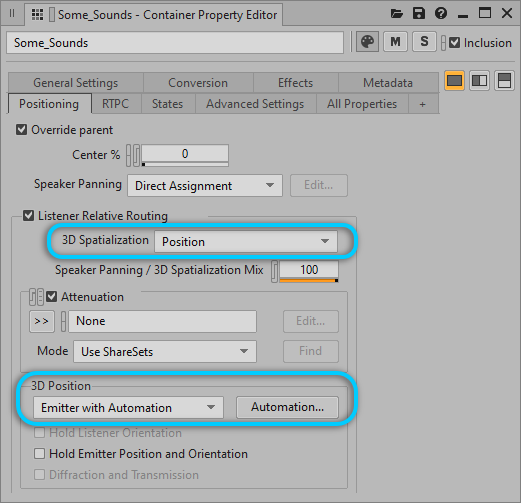The height and width of the screenshot is (503, 521).
Task: Click the grid views icon in title tab
Action: pos(37,15)
